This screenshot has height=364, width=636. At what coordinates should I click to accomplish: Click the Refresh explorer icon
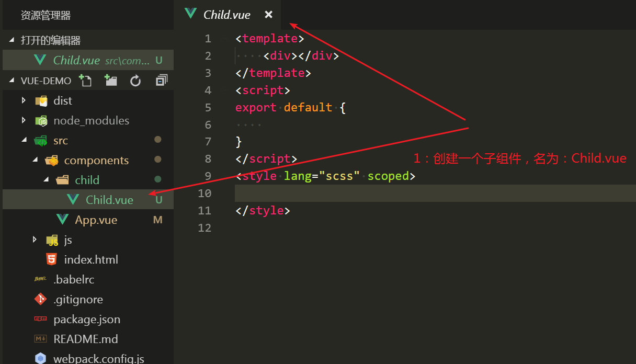135,81
